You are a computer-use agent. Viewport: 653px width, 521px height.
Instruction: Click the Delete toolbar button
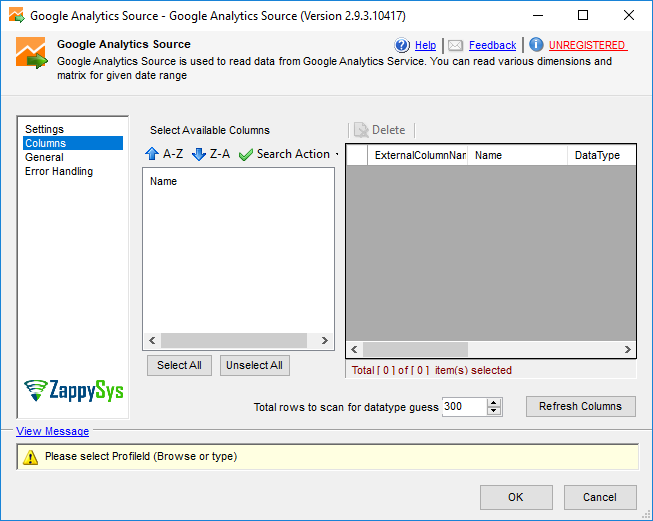pyautogui.click(x=379, y=130)
